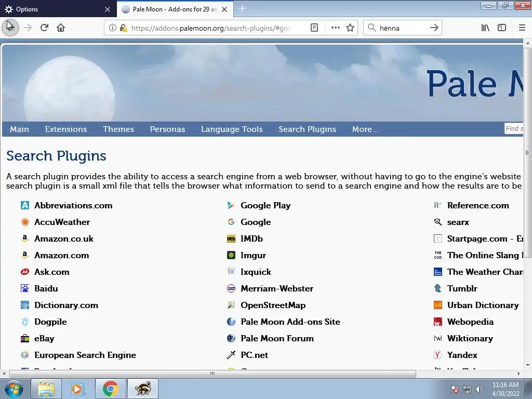Viewport: 532px width, 399px height.
Task: Open the Personas section
Action: [x=168, y=129]
